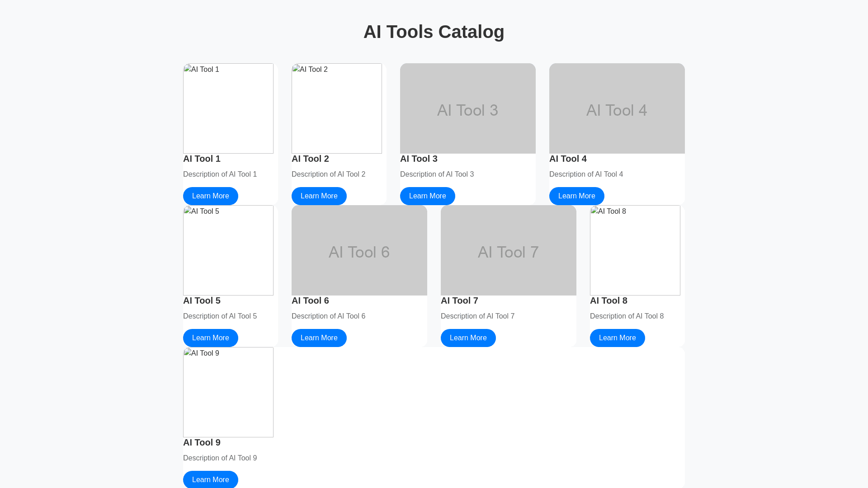Click the AI Tool 2 broken image
Viewport: 868px width, 488px height.
(336, 108)
